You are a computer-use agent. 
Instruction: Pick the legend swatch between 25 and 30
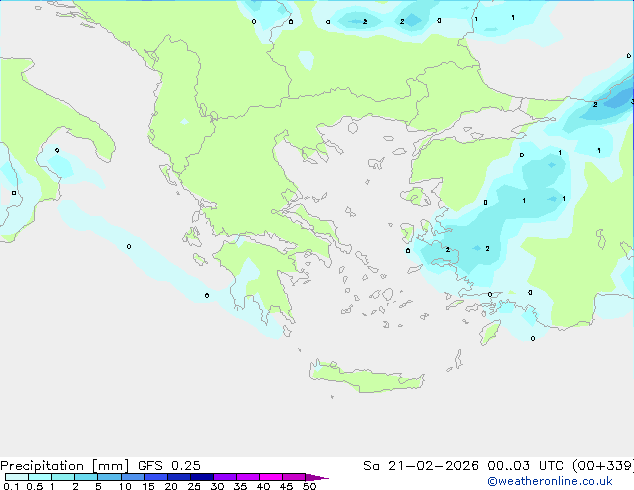click(x=202, y=477)
